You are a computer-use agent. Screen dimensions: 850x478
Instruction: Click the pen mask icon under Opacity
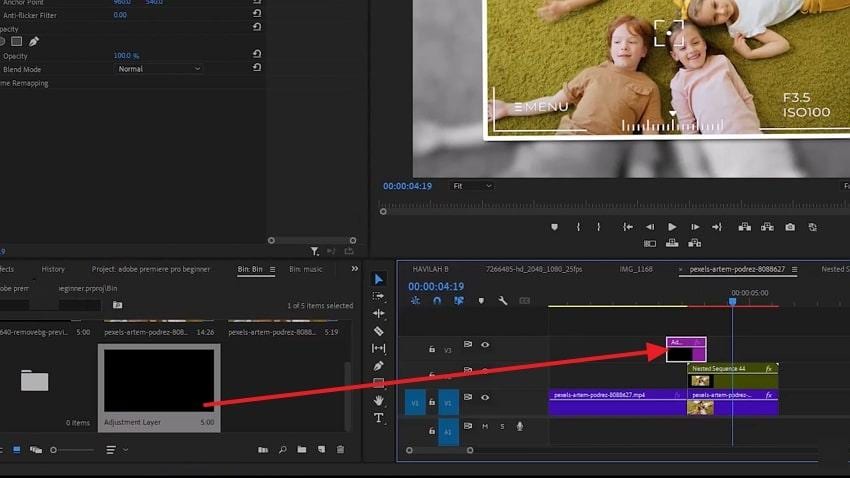point(34,42)
